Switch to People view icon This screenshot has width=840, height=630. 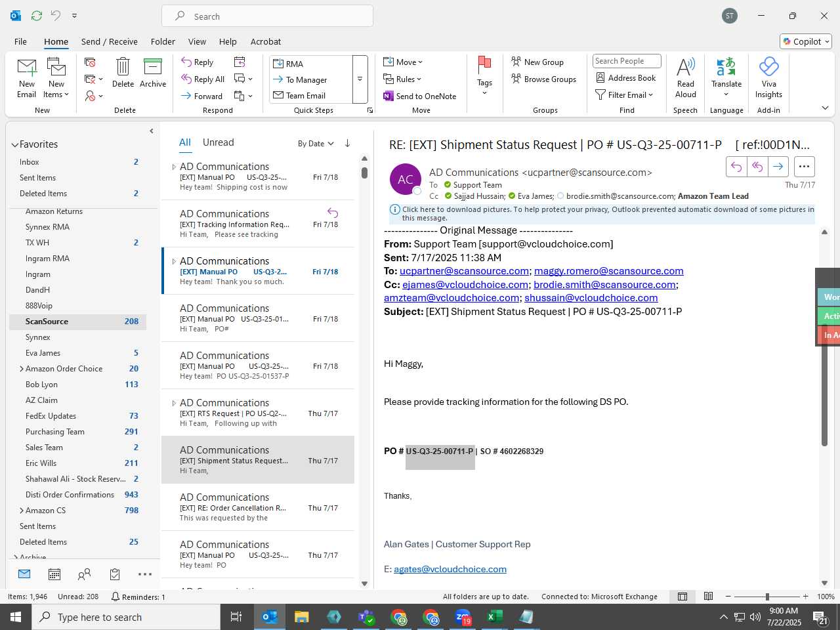(84, 574)
